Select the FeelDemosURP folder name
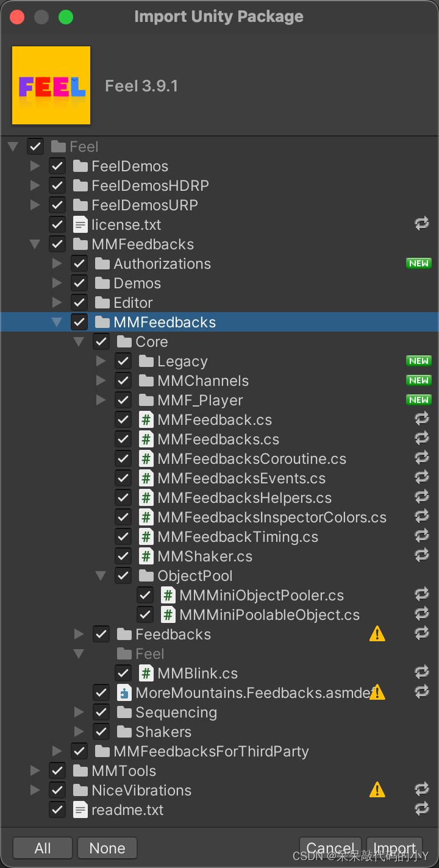The height and width of the screenshot is (868, 439). pos(145,205)
